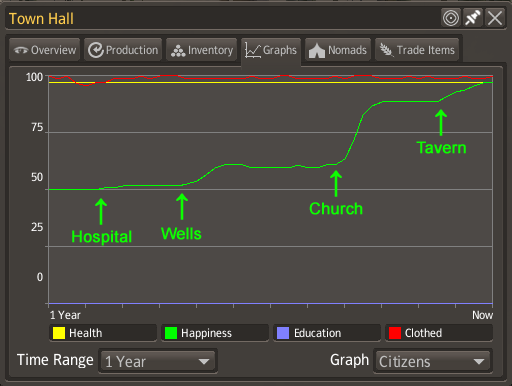This screenshot has width=512, height=386.
Task: Click the '25' y-axis label
Action: (x=37, y=227)
